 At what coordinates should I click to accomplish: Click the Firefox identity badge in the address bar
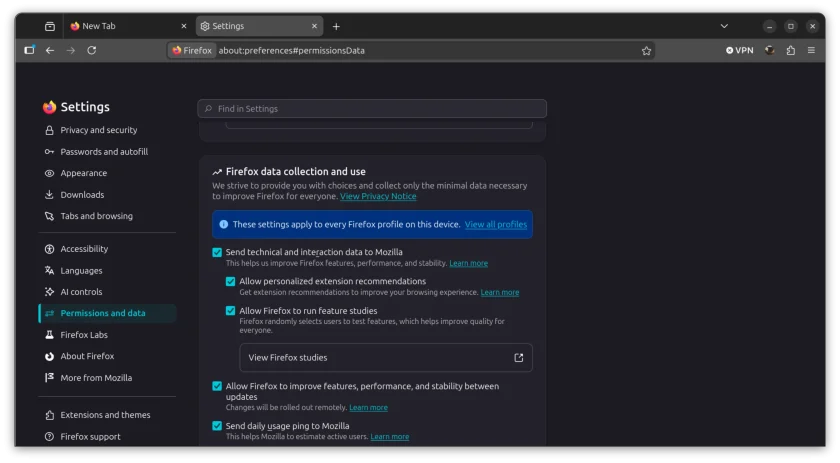[x=192, y=50]
